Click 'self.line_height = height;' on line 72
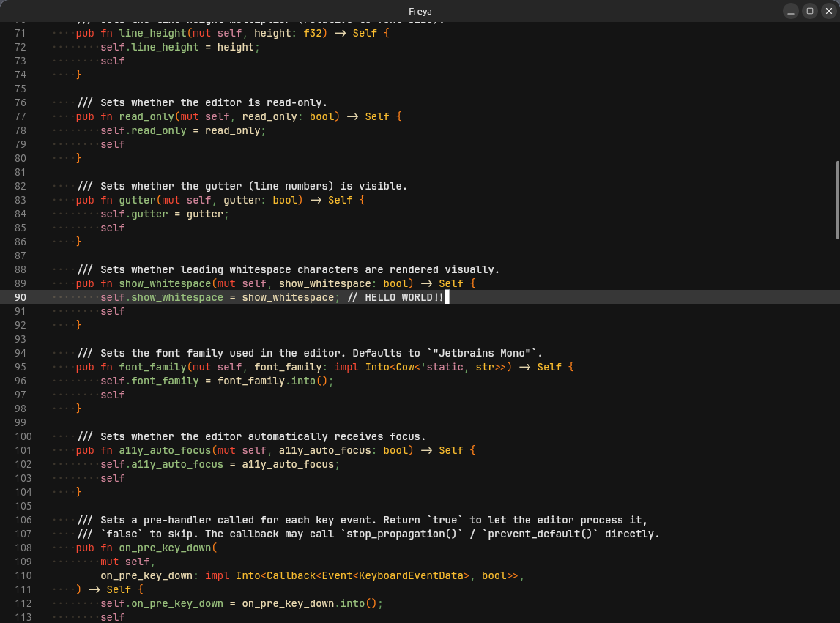840x623 pixels. [x=180, y=47]
